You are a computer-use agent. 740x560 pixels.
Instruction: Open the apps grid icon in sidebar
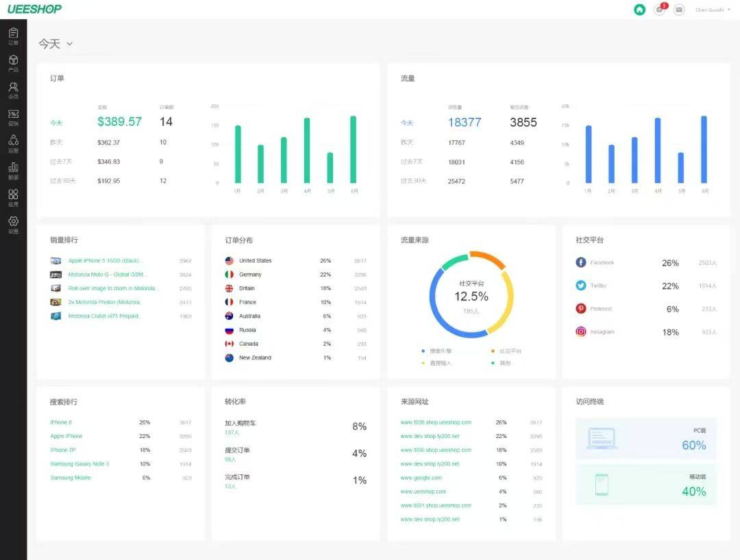click(x=13, y=198)
